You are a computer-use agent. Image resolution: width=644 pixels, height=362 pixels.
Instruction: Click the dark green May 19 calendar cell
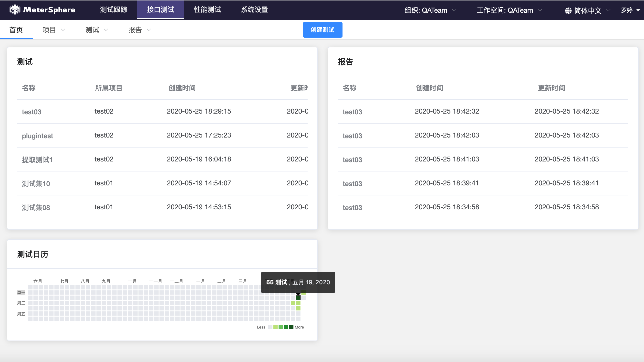coord(298,298)
